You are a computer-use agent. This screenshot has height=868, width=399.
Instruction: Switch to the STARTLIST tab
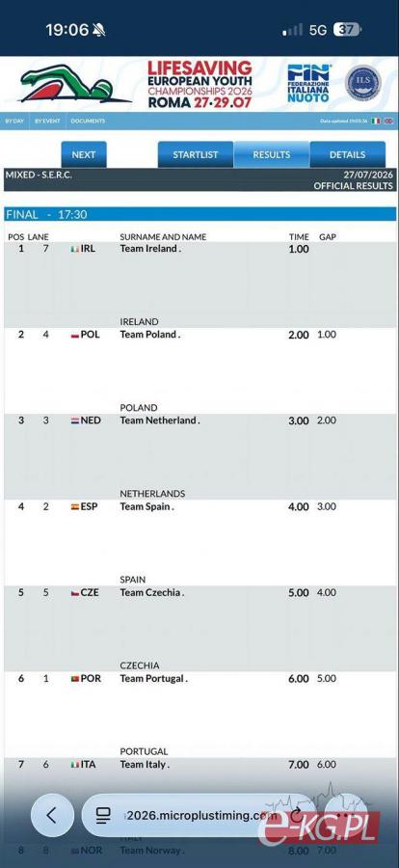pyautogui.click(x=196, y=154)
